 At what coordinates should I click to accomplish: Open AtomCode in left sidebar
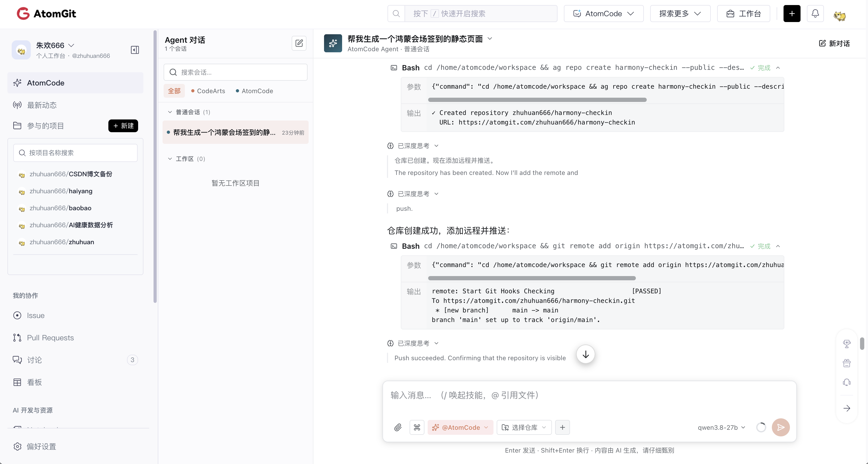coord(75,83)
